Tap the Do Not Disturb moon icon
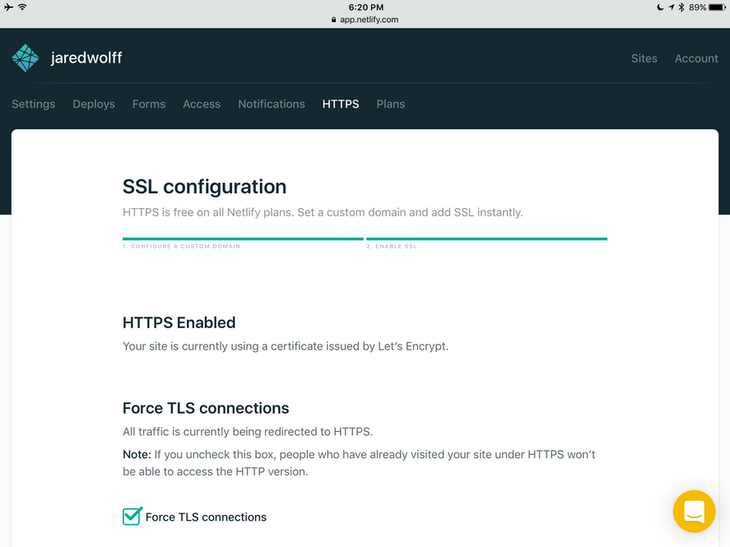The height and width of the screenshot is (547, 730). click(x=660, y=7)
